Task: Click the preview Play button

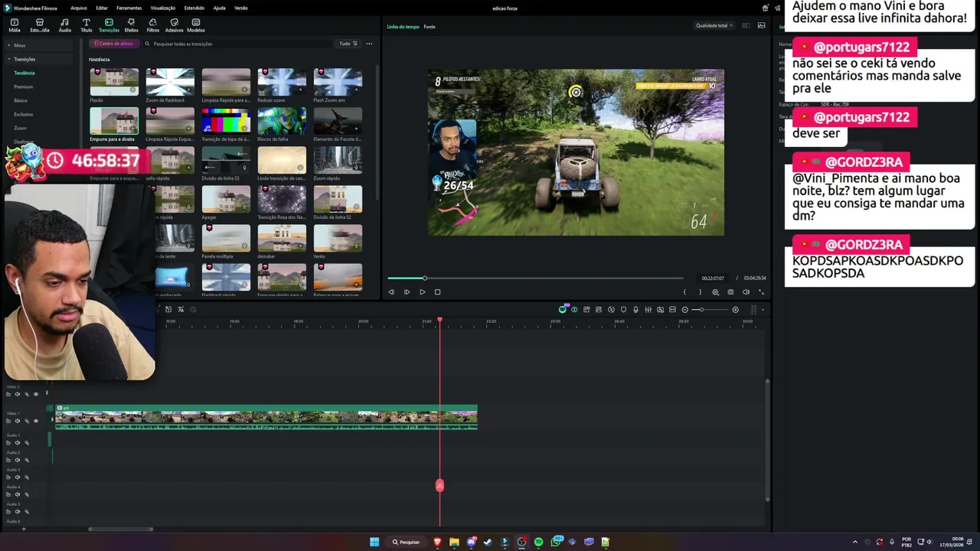Action: (422, 292)
